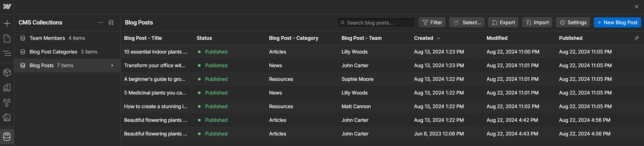This screenshot has height=146, width=644.
Task: Select the Blog Posts collection
Action: (x=67, y=65)
